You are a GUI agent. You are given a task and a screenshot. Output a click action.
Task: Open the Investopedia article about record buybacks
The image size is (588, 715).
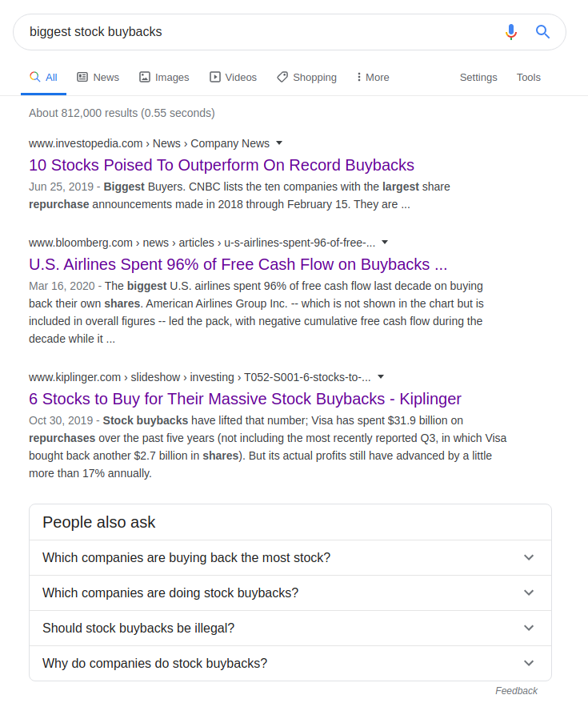pyautogui.click(x=222, y=165)
